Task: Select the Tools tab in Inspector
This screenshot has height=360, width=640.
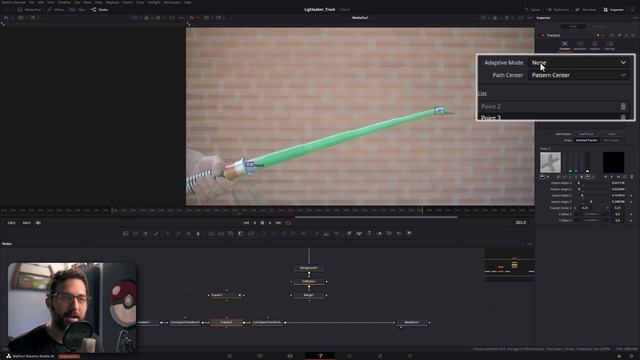Action: [x=573, y=27]
